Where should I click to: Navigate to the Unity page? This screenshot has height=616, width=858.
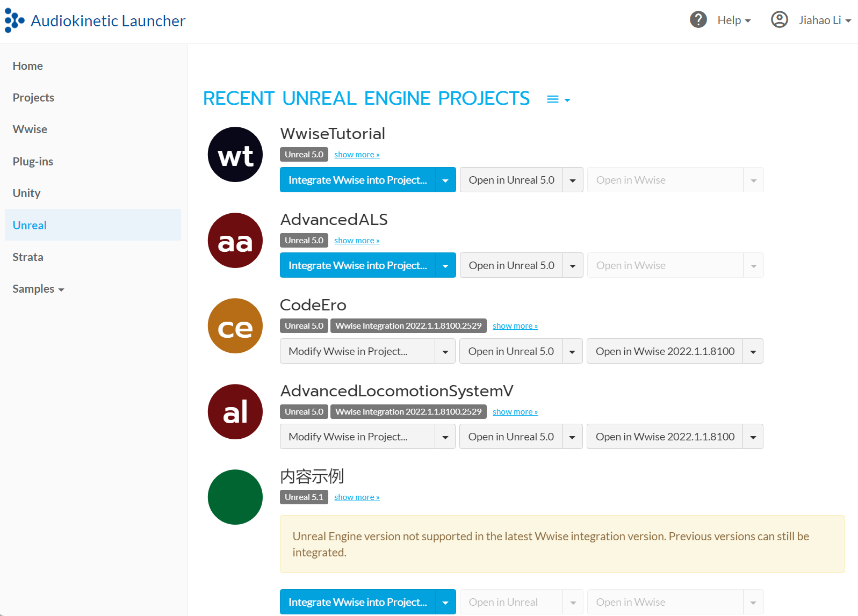(x=93, y=193)
